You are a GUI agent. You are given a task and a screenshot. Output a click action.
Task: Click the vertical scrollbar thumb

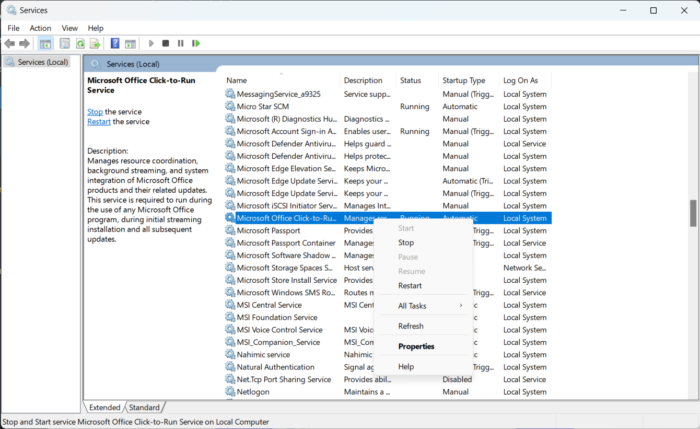point(692,213)
